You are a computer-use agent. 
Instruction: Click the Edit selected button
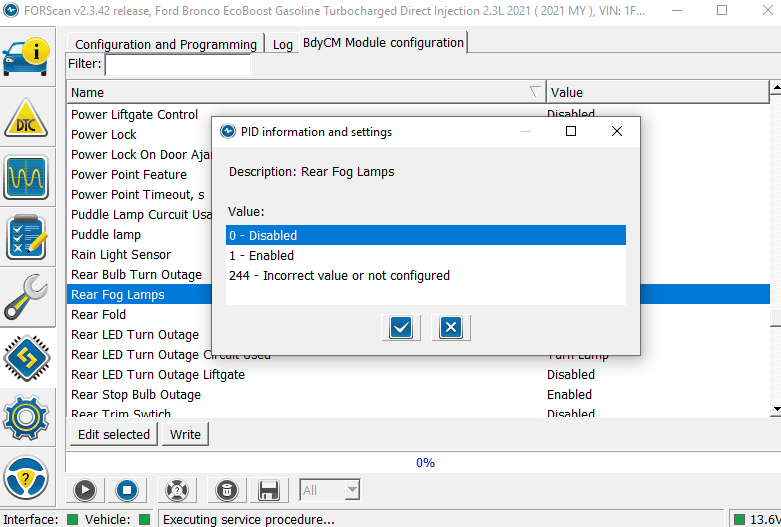pos(114,434)
